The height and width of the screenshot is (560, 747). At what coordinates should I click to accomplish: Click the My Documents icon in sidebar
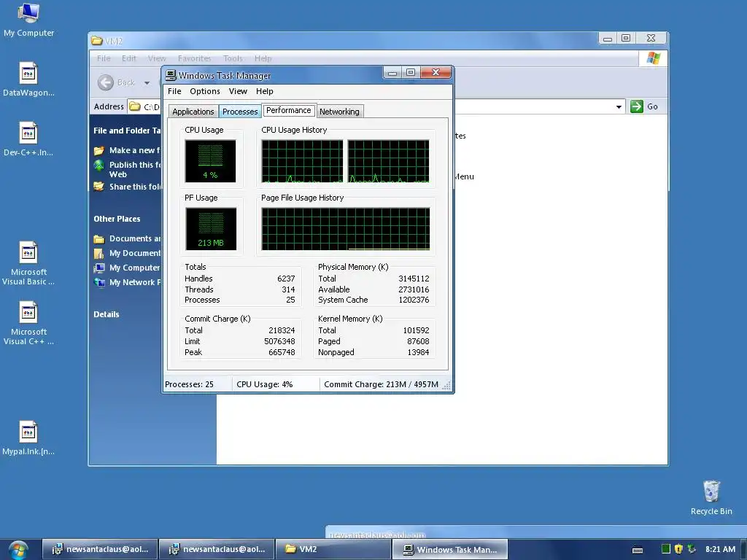pos(99,253)
